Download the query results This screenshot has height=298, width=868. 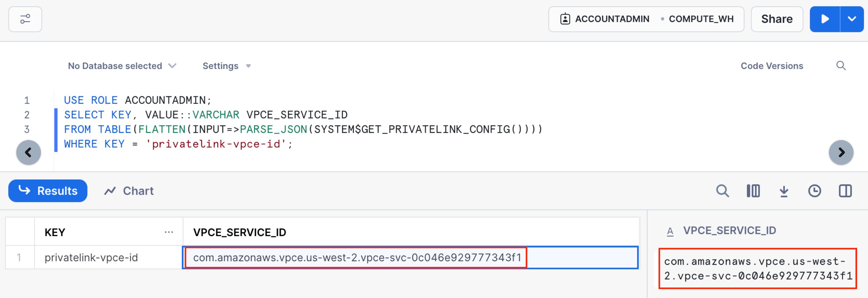(784, 191)
